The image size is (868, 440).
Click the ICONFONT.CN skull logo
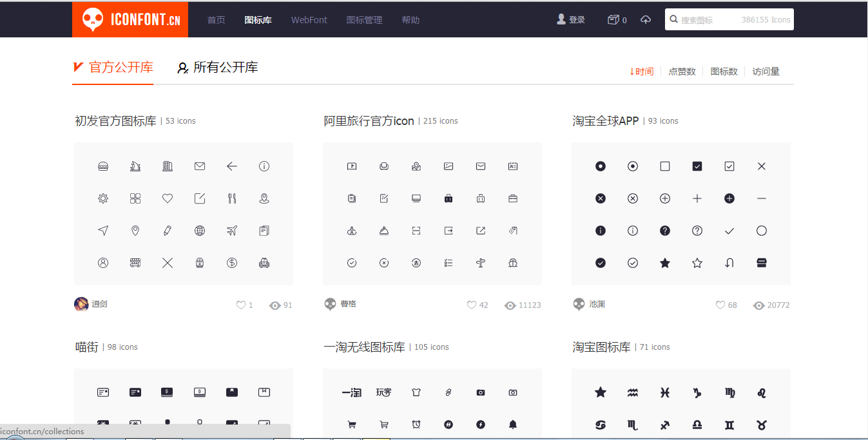click(x=130, y=19)
